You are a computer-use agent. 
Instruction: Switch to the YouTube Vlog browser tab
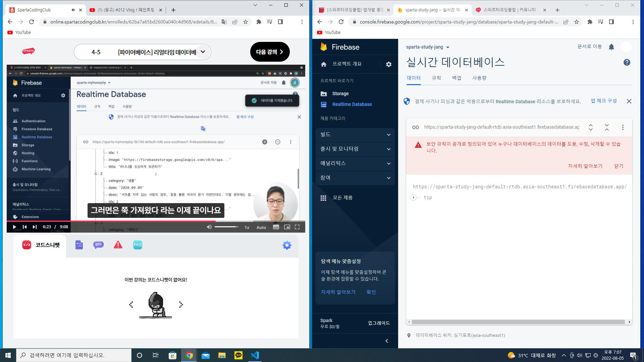tap(126, 10)
